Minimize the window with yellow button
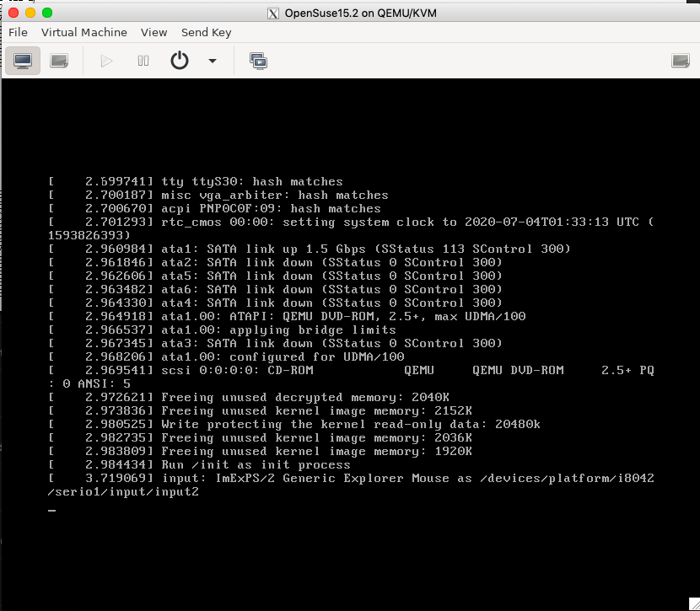This screenshot has height=611, width=700. [30, 13]
